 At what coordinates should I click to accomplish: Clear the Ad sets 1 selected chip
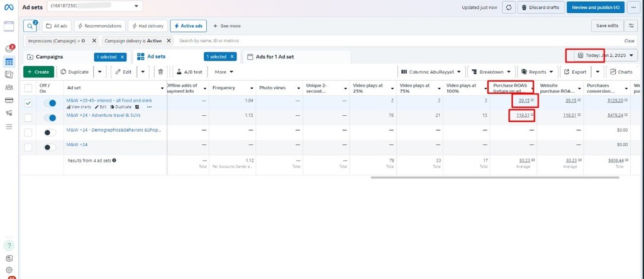[231, 57]
